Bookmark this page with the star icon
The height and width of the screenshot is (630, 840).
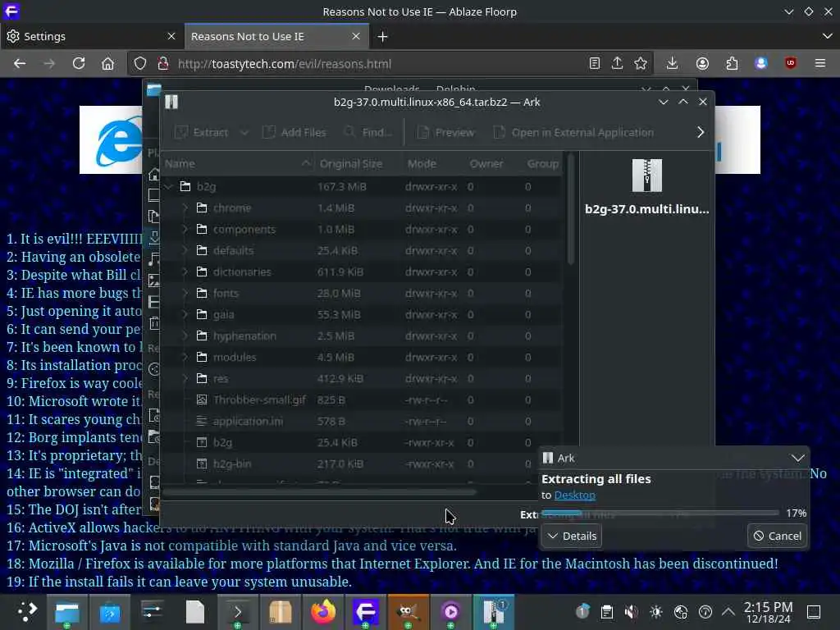(x=641, y=64)
